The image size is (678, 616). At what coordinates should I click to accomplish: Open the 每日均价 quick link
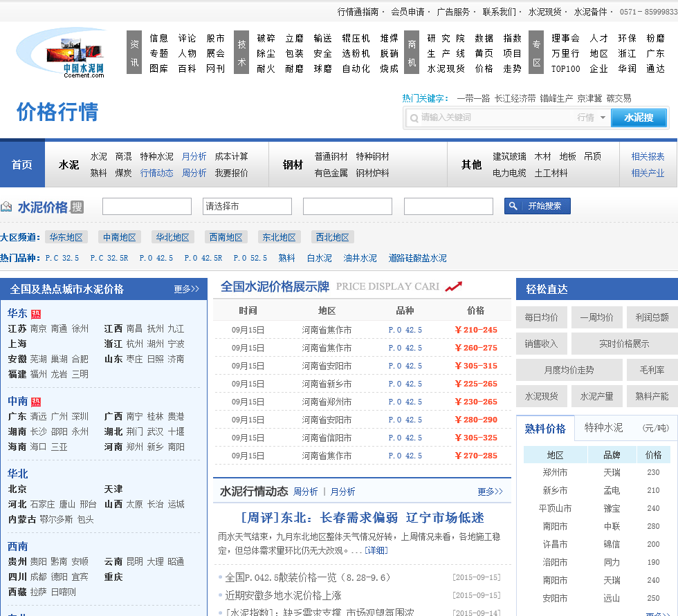coord(541,317)
